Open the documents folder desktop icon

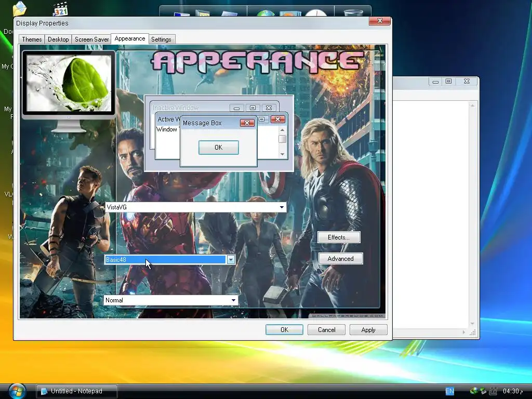tap(20, 9)
